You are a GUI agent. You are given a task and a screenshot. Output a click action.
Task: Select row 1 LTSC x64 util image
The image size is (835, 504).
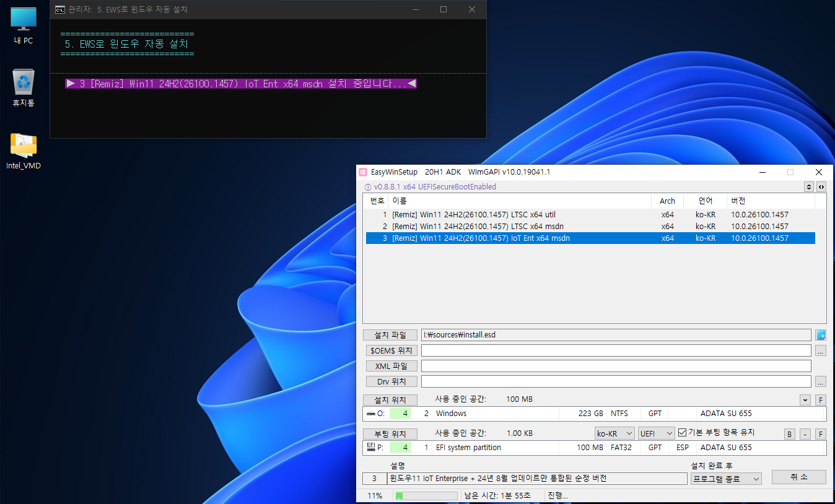(x=590, y=215)
